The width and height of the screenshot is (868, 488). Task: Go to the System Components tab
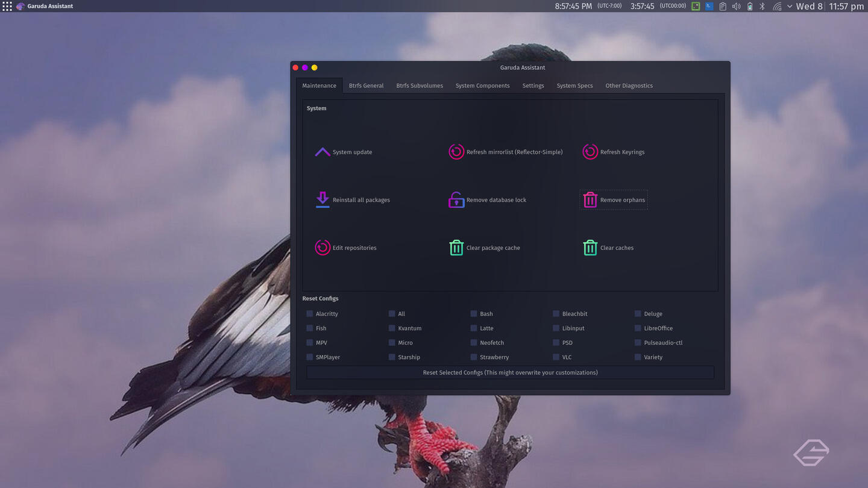[482, 86]
